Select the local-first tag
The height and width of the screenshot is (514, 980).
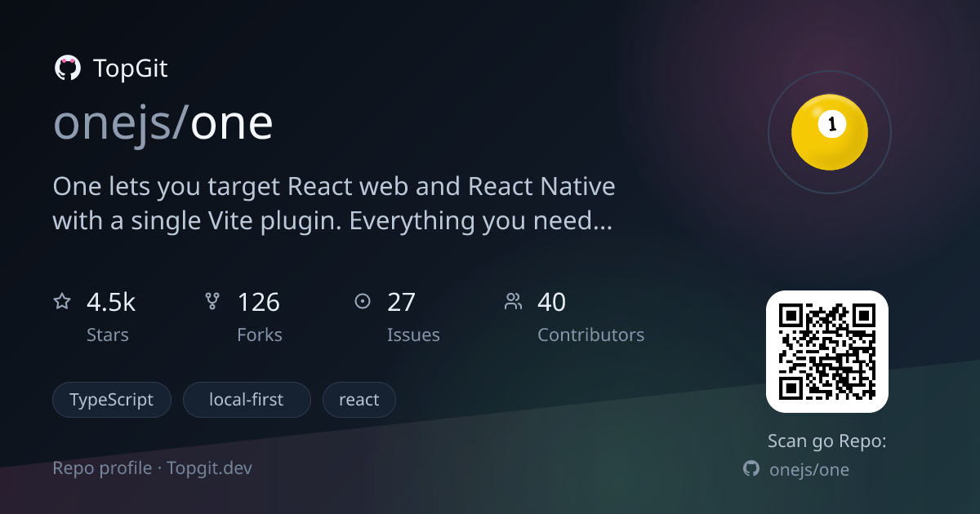point(247,400)
